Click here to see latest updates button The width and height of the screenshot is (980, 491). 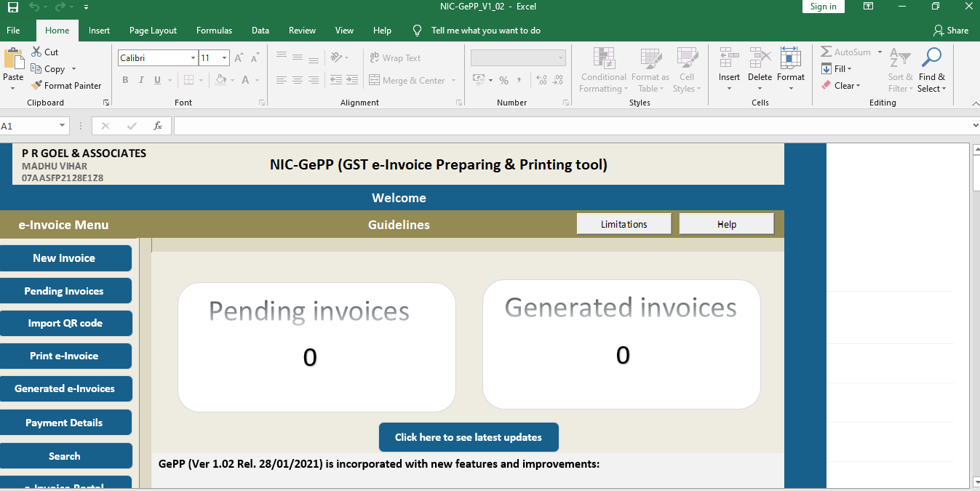click(469, 437)
